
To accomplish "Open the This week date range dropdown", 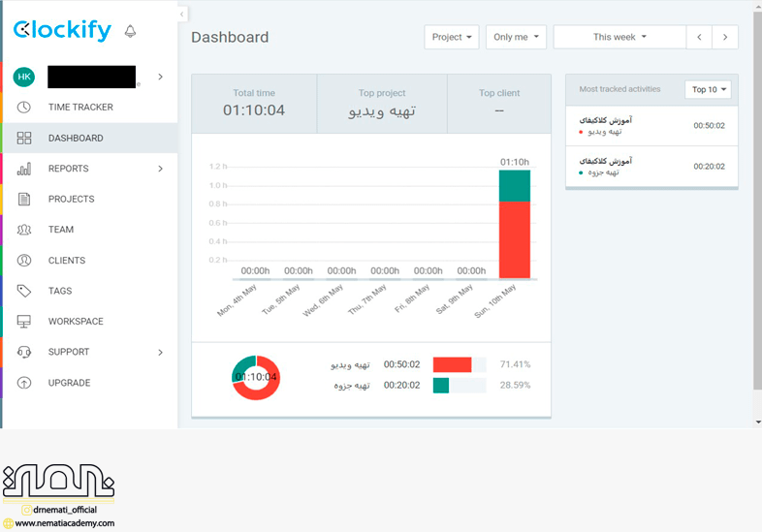I will pos(619,37).
